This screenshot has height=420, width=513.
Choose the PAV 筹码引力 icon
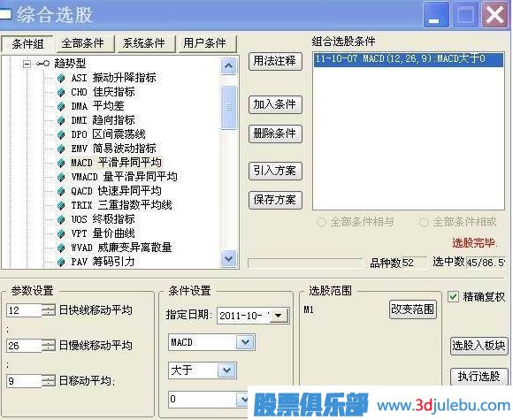click(x=61, y=262)
